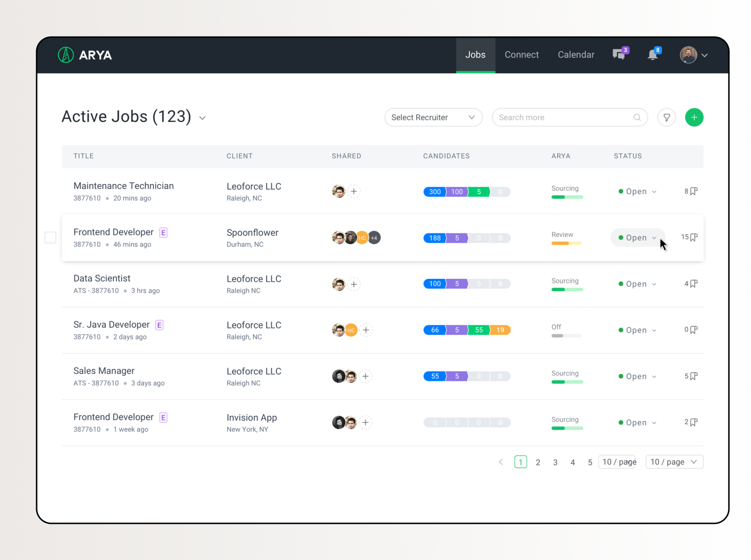Switch to the Connect tab
This screenshot has width=751, height=560.
(x=521, y=54)
